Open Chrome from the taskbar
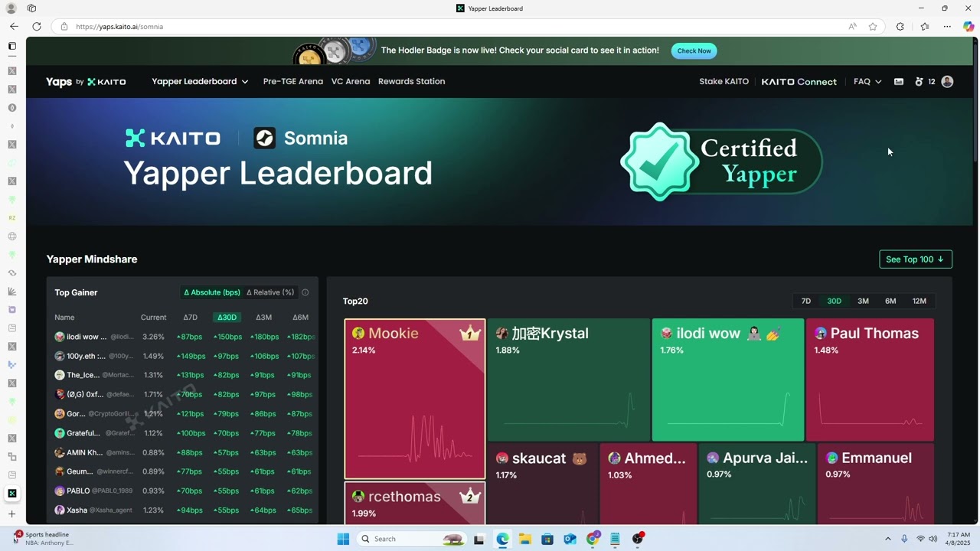The width and height of the screenshot is (980, 551). 593,539
